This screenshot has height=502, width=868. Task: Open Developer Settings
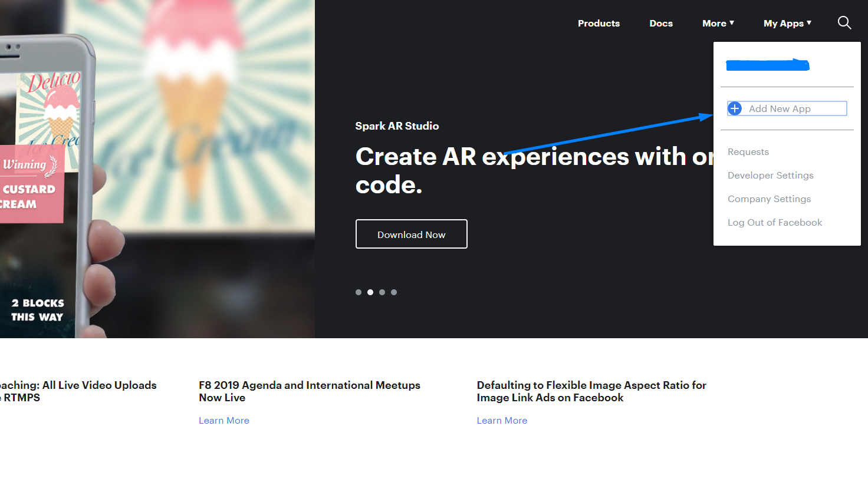771,176
